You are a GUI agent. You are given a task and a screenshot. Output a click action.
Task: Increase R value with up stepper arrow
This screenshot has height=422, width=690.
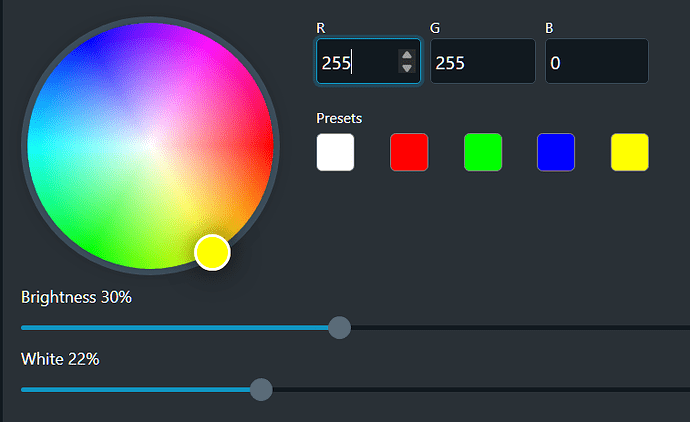406,56
